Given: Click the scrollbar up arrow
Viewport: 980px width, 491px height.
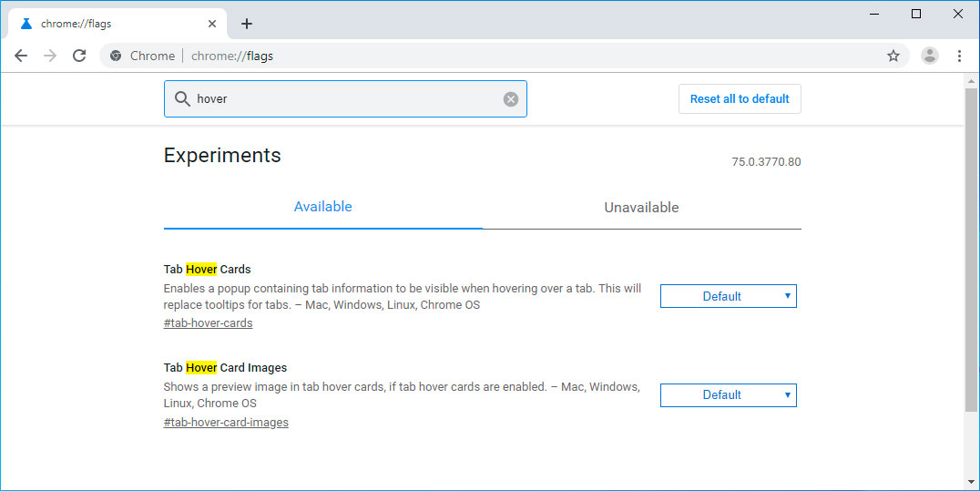Looking at the screenshot, I should pos(971,81).
